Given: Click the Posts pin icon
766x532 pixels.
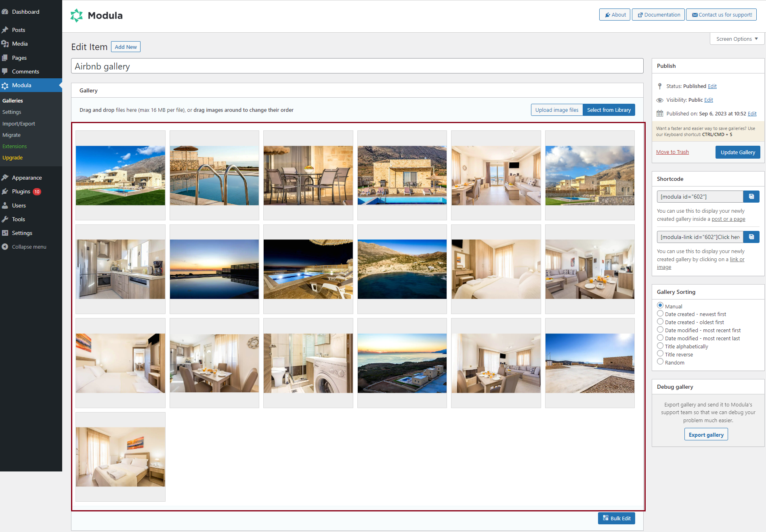Looking at the screenshot, I should point(5,30).
